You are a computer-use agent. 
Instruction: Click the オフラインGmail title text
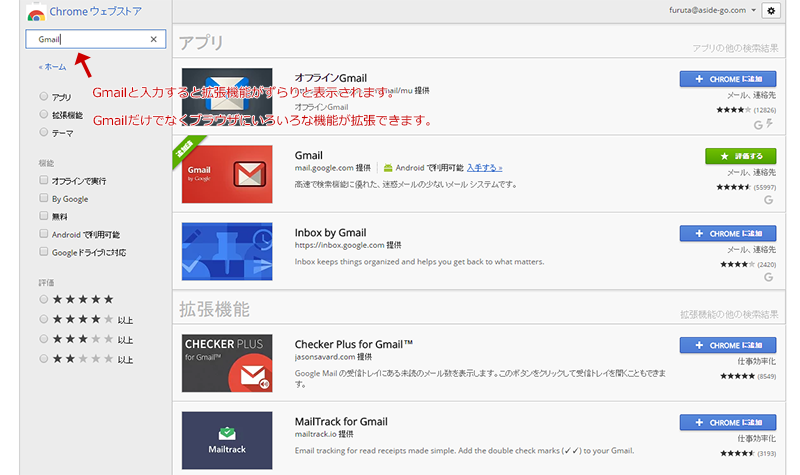click(x=331, y=78)
